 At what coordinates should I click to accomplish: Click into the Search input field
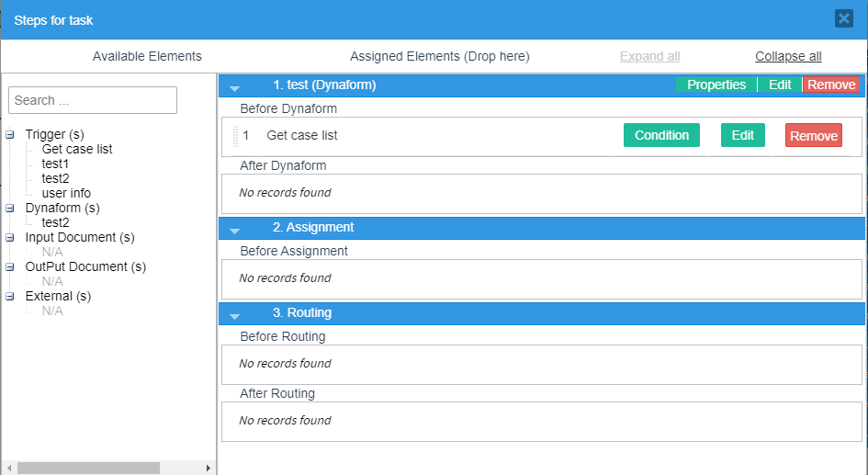click(x=92, y=100)
